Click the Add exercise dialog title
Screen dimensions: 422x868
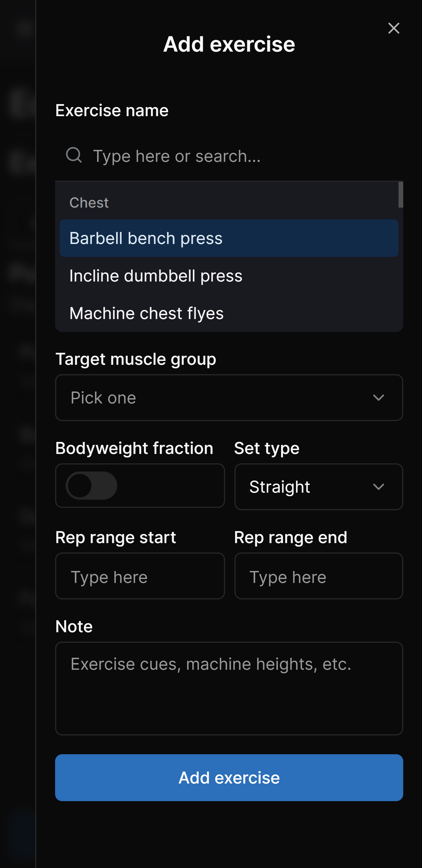[229, 44]
